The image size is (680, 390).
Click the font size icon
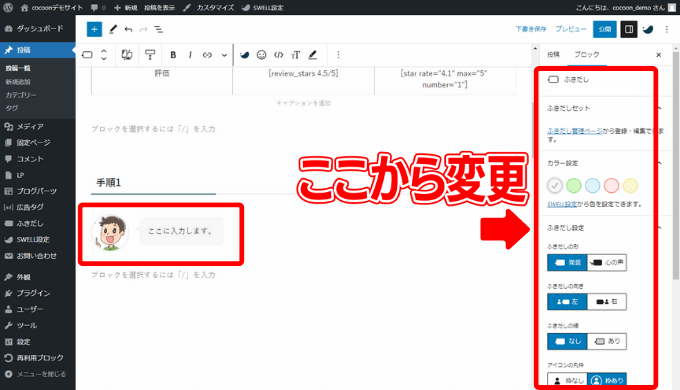pyautogui.click(x=295, y=55)
